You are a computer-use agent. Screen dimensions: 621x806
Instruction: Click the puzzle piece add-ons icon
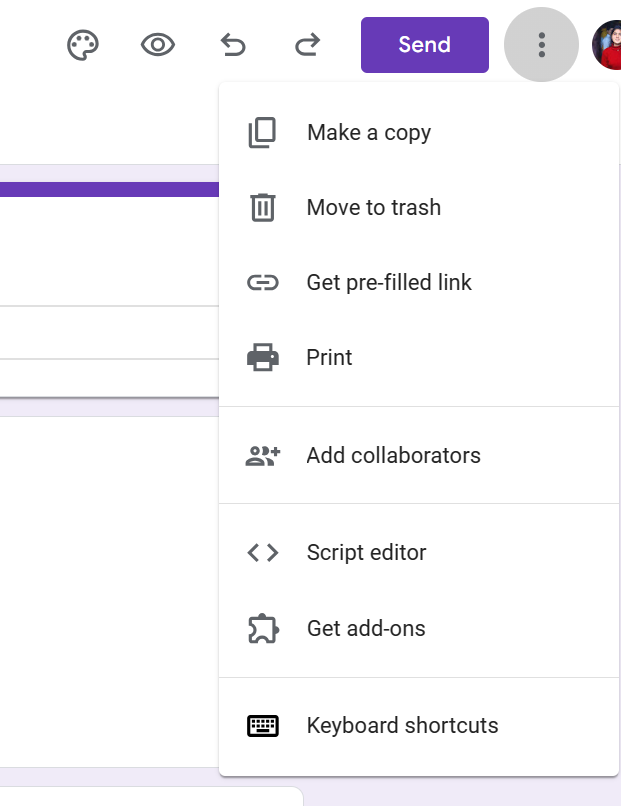(262, 629)
